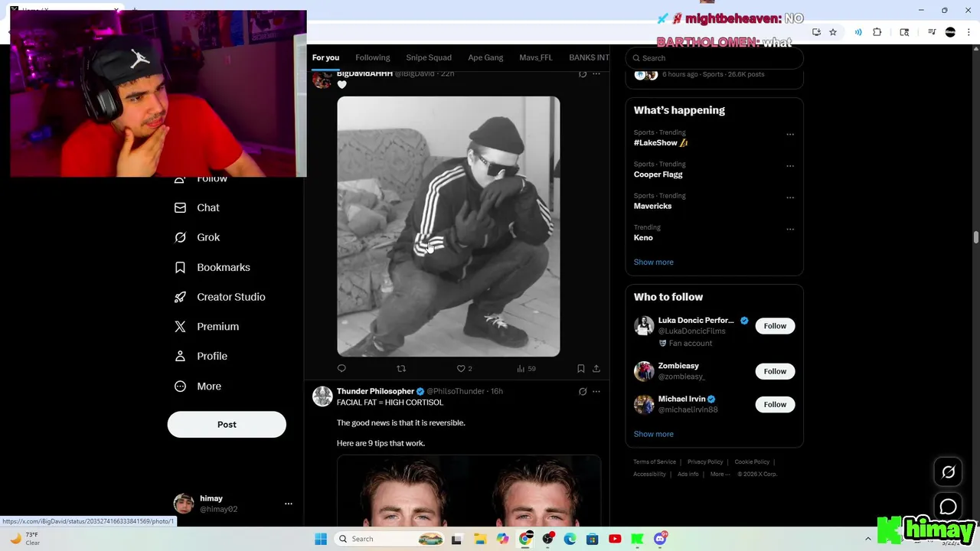Open the Mavs_FFL tab
The height and width of the screenshot is (551, 980).
pyautogui.click(x=536, y=57)
